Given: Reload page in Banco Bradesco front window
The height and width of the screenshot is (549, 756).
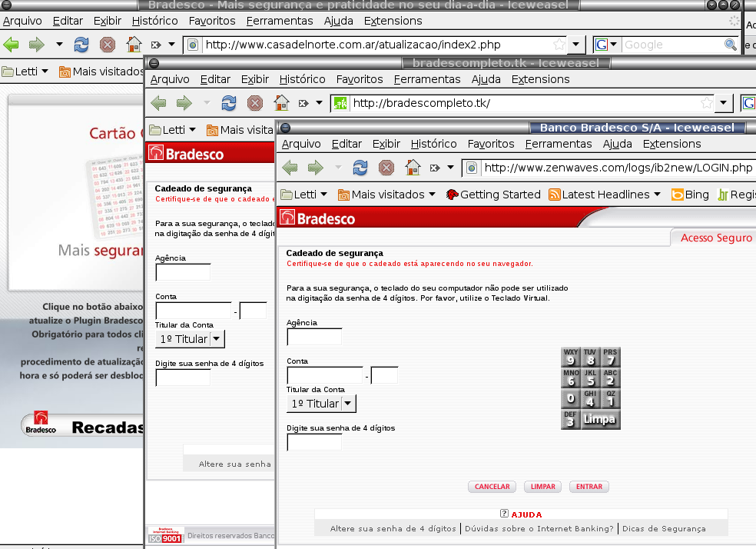Looking at the screenshot, I should pos(360,168).
